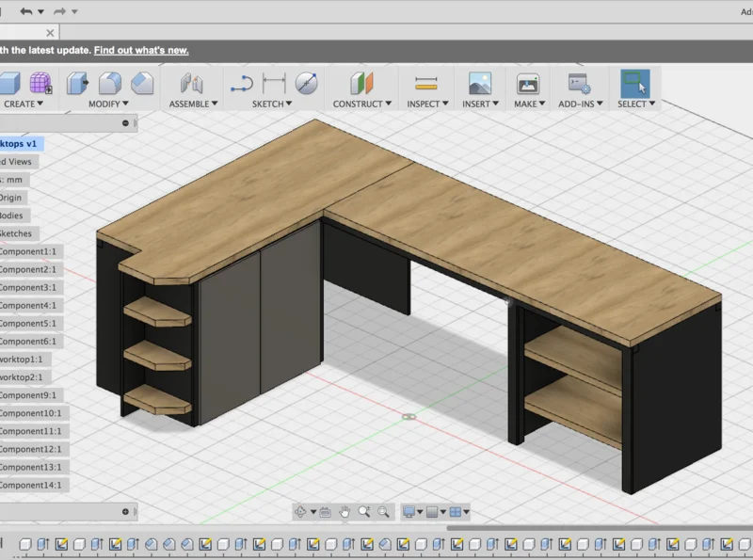Open the ASSEMBLE dropdown menu

coord(194,104)
